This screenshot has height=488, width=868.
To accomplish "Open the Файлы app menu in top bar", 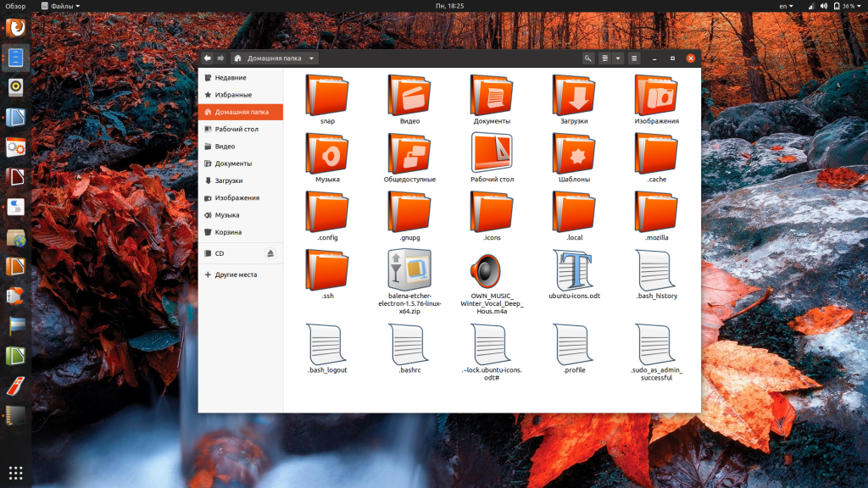I will pos(61,6).
